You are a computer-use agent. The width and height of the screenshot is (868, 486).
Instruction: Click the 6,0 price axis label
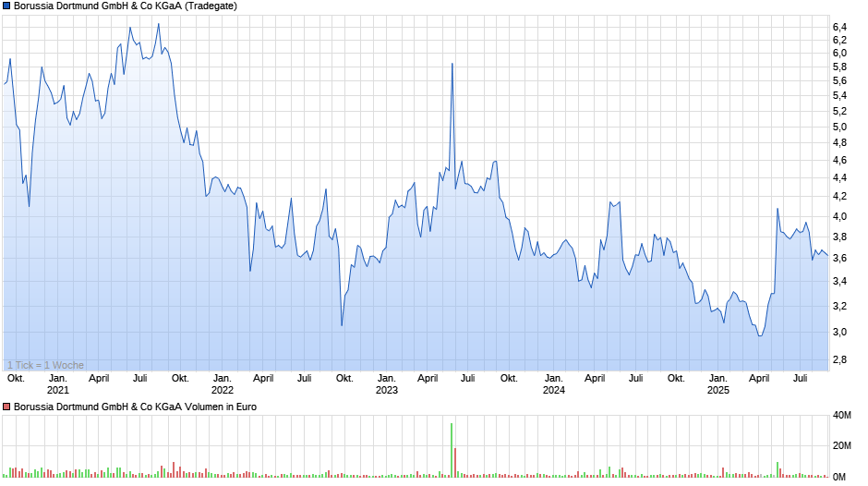(x=839, y=54)
